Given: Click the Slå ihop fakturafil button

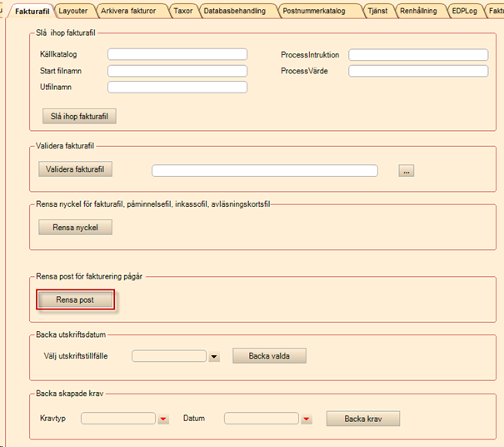Looking at the screenshot, I should (79, 116).
